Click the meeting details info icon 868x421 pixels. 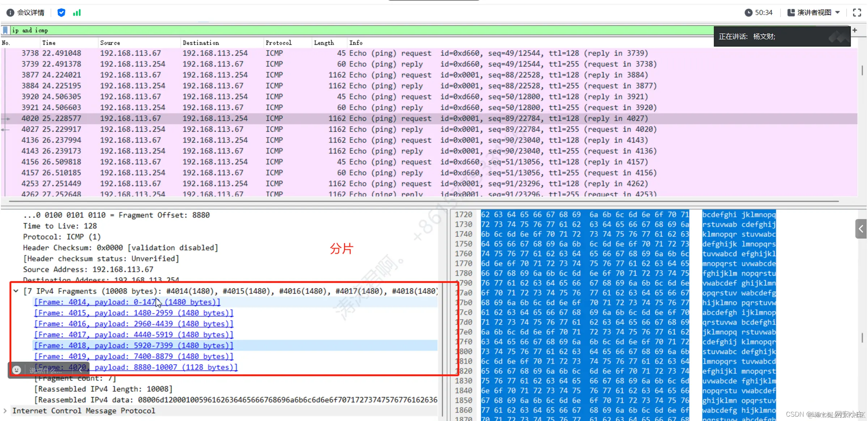(10, 13)
